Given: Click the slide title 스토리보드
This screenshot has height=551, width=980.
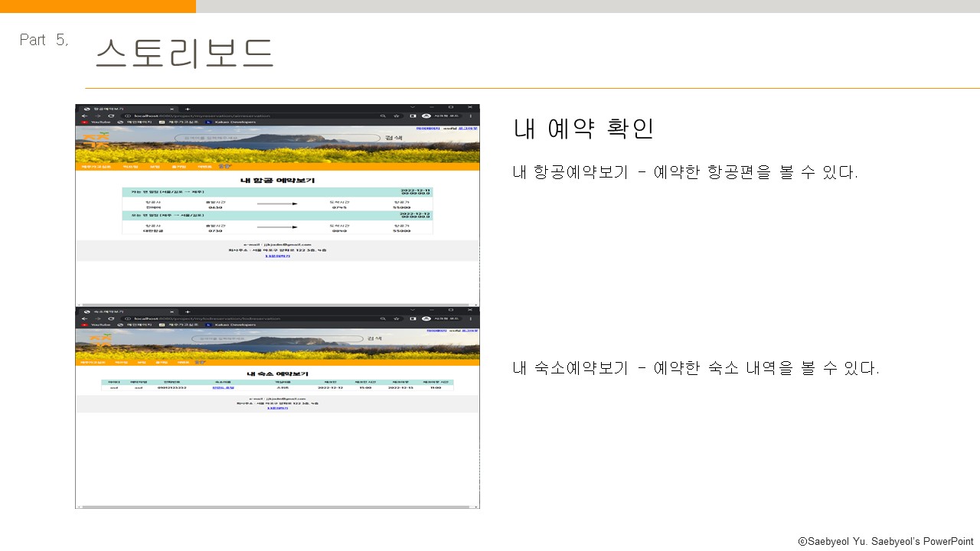Looking at the screenshot, I should pos(184,54).
